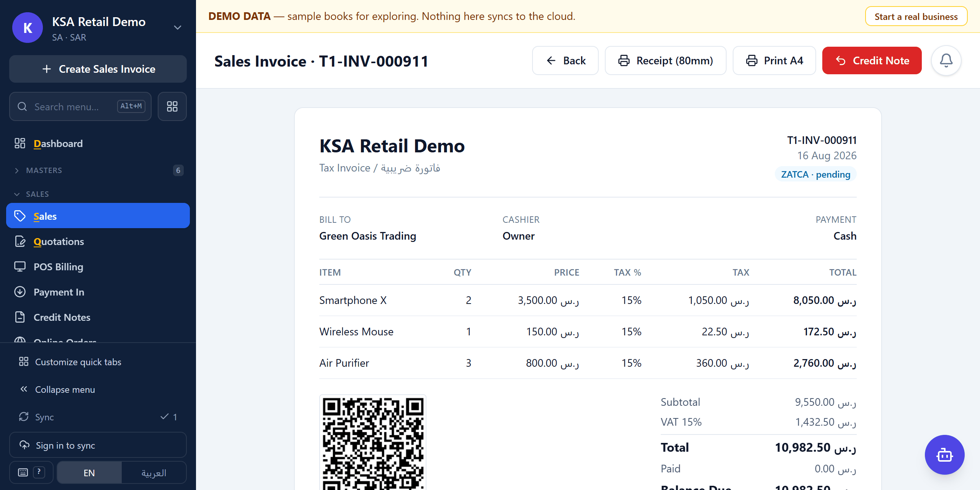This screenshot has height=490, width=980.
Task: Click Start a real business
Action: (x=916, y=16)
